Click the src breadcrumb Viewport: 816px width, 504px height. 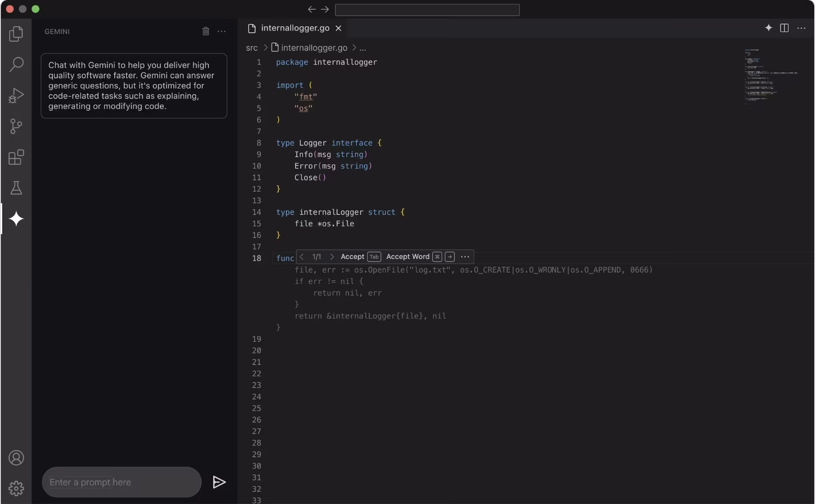point(252,48)
